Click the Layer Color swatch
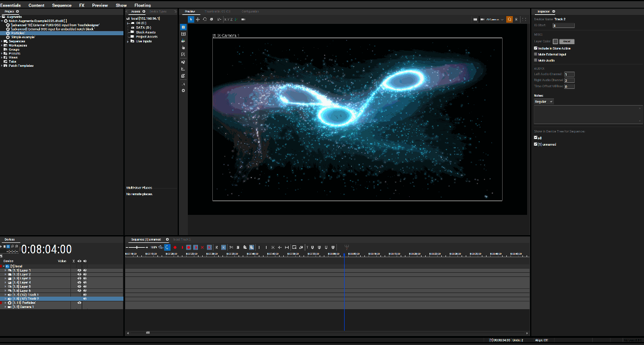 [x=555, y=41]
